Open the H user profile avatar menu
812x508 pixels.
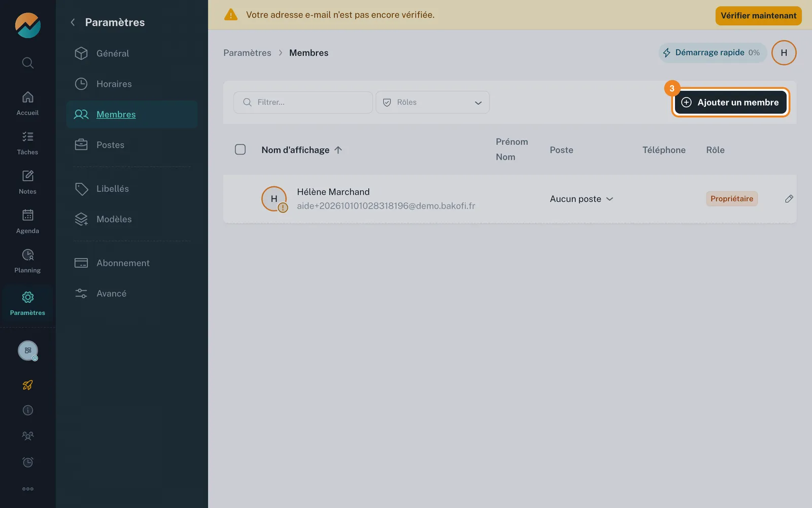click(x=784, y=53)
